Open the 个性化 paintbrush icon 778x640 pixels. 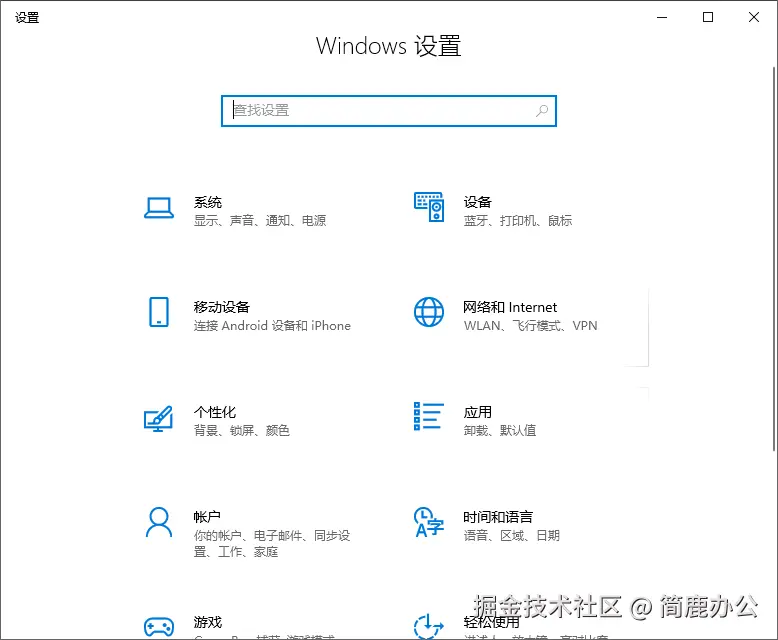click(x=158, y=419)
